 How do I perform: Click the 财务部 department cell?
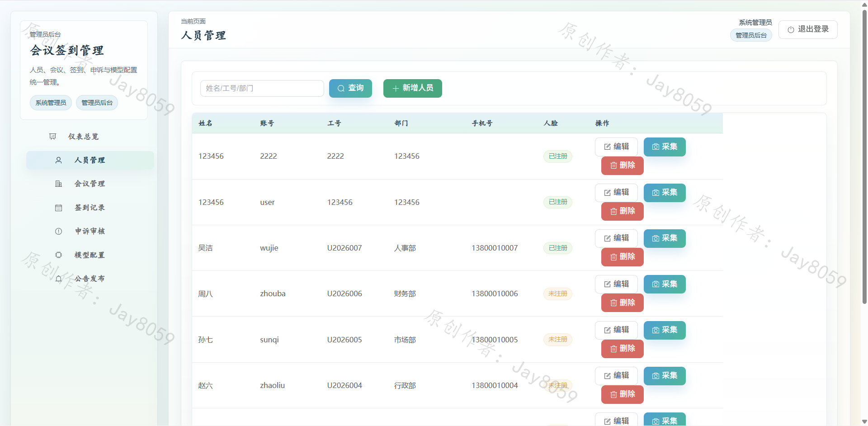point(405,293)
